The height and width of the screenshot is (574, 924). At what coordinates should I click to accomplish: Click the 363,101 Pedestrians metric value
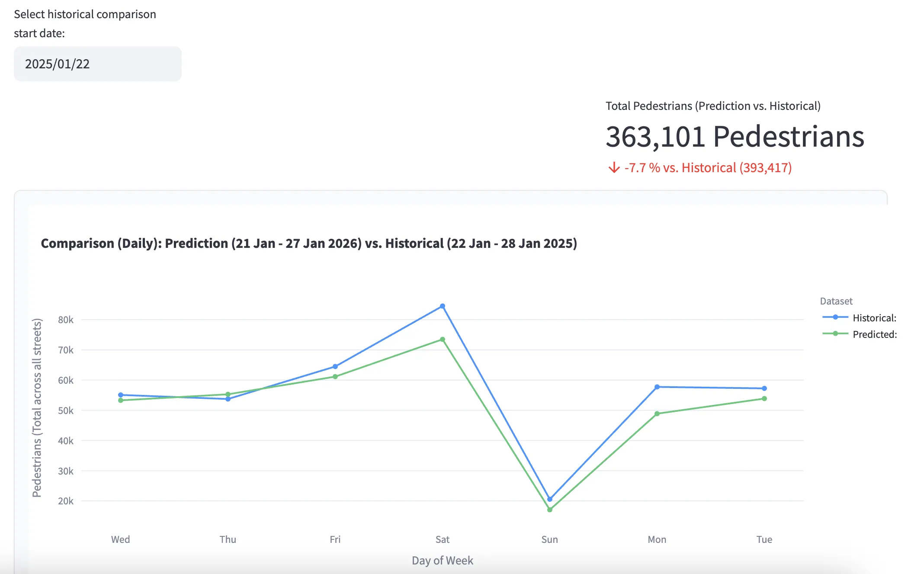pyautogui.click(x=734, y=137)
